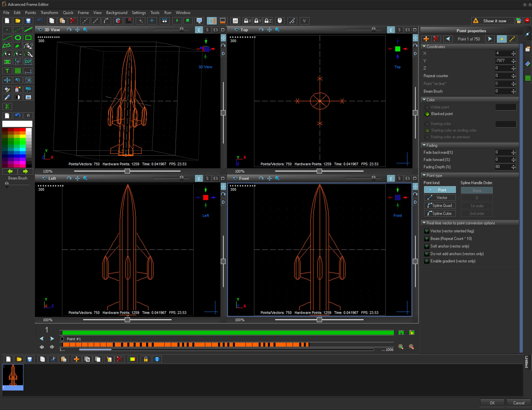Collapse the Coordinates section
This screenshot has width=532, height=410.
pos(424,47)
